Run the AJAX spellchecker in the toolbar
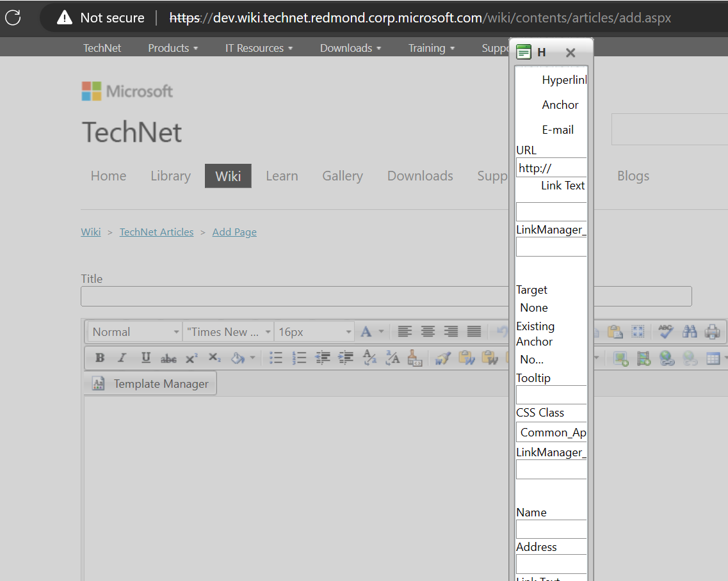The image size is (728, 581). click(x=665, y=331)
